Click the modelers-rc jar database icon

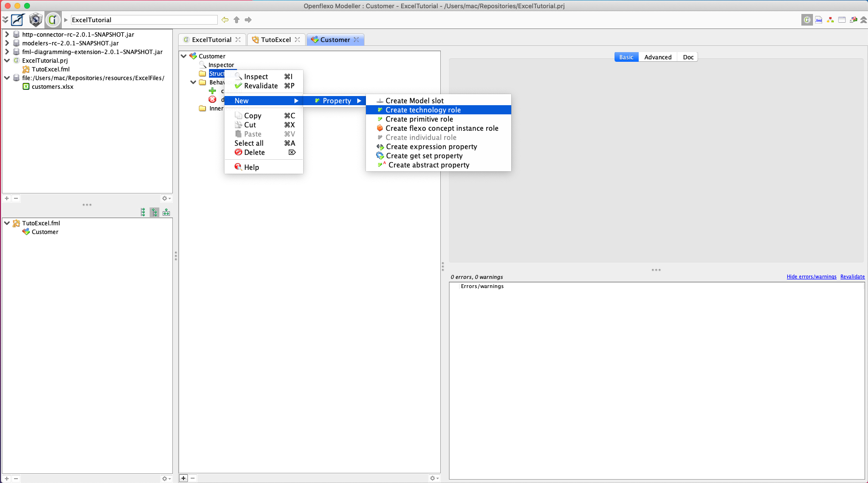[16, 43]
